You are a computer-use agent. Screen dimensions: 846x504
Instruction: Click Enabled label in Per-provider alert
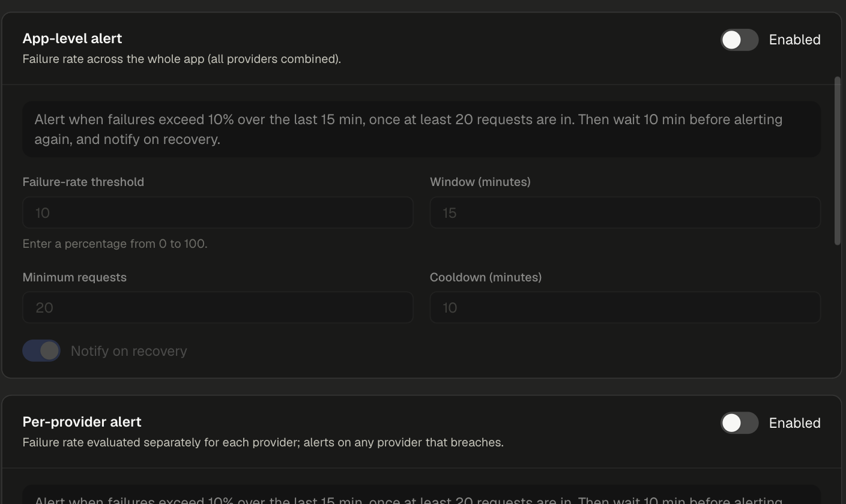point(794,424)
